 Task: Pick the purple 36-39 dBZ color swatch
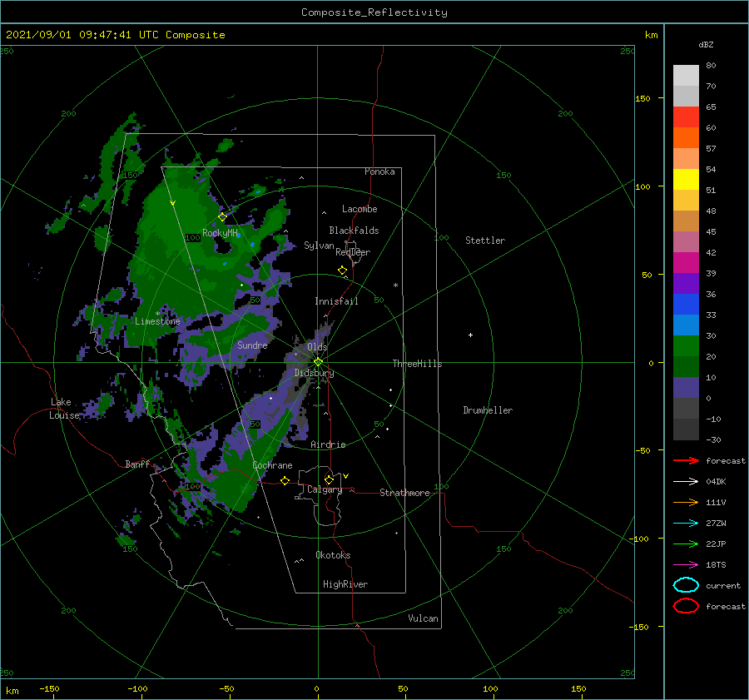click(x=686, y=283)
